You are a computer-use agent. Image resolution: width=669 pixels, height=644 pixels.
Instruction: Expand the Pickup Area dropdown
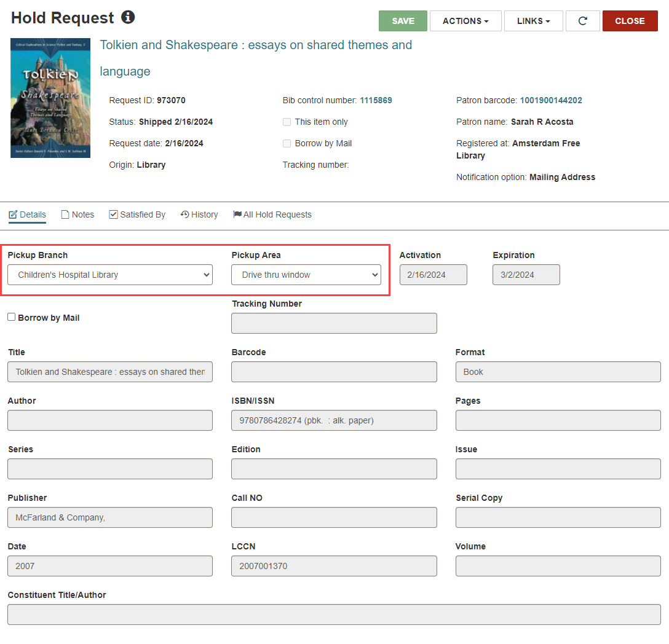tap(306, 275)
